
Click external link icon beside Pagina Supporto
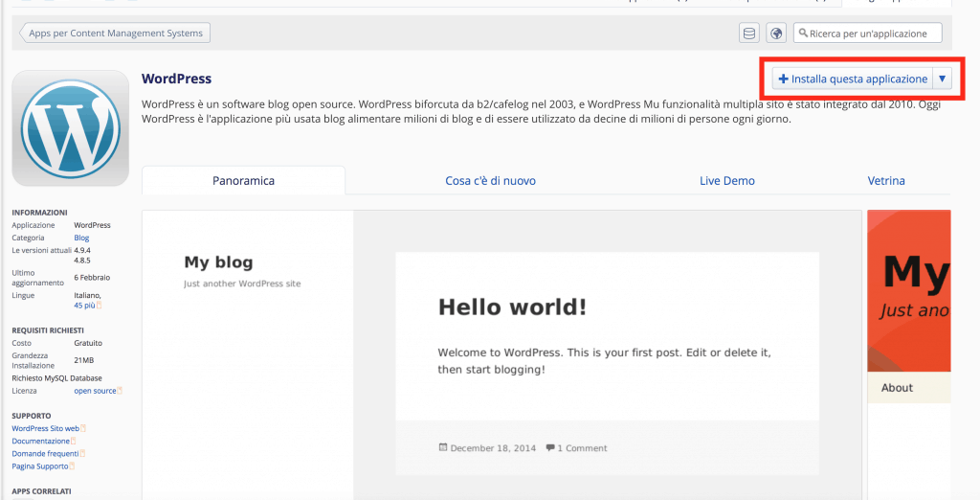click(72, 466)
